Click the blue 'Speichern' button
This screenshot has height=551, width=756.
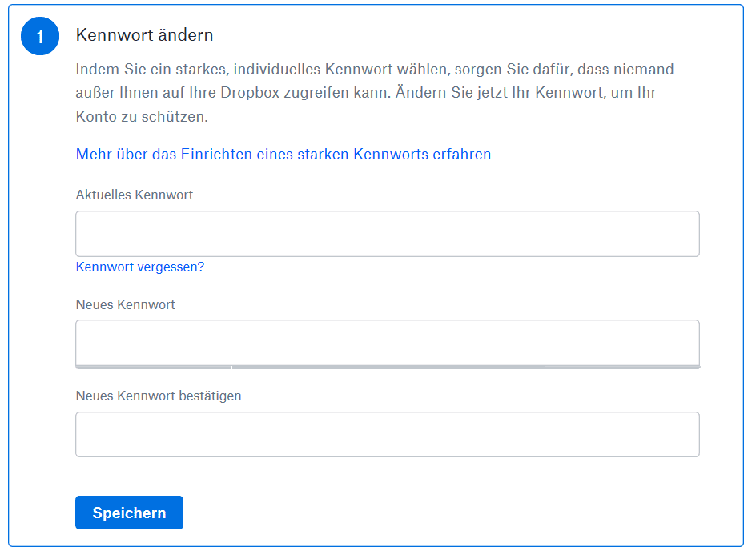point(129,513)
